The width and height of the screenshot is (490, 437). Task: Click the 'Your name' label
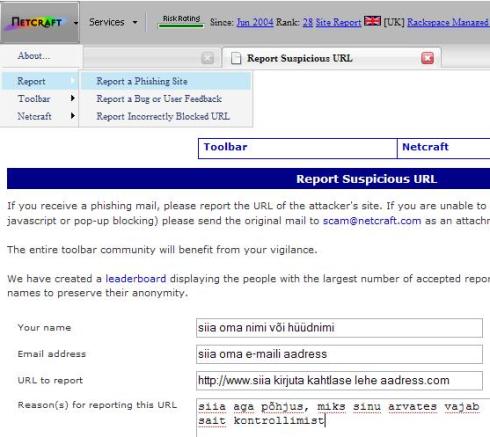[x=44, y=328]
